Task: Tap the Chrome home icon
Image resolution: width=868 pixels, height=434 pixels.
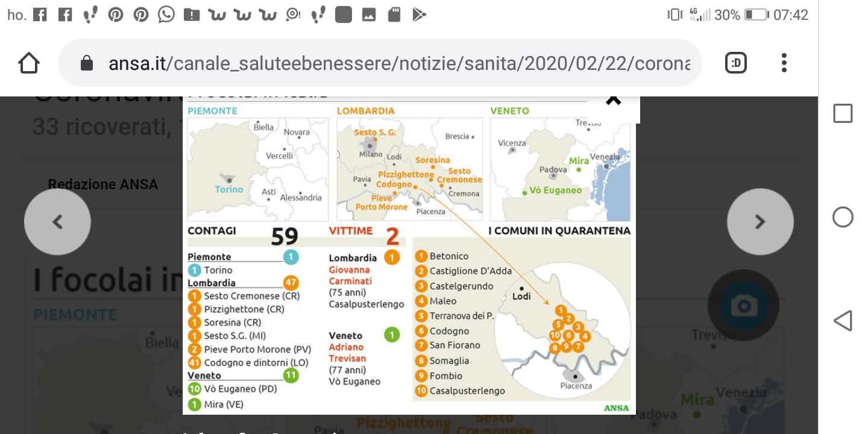Action: coord(29,63)
